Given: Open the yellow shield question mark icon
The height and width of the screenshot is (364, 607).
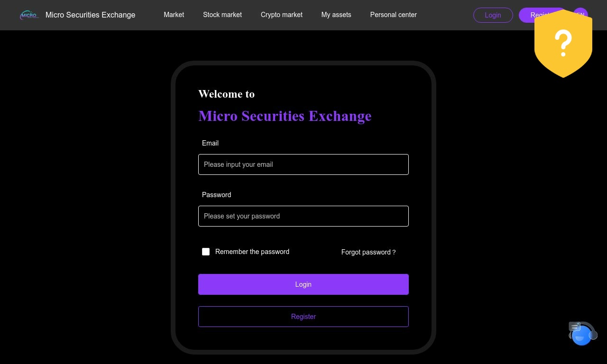Looking at the screenshot, I should 563,43.
